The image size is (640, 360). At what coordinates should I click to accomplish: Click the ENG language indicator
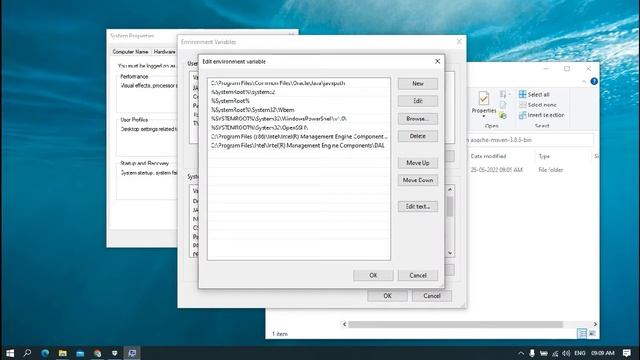(x=580, y=353)
